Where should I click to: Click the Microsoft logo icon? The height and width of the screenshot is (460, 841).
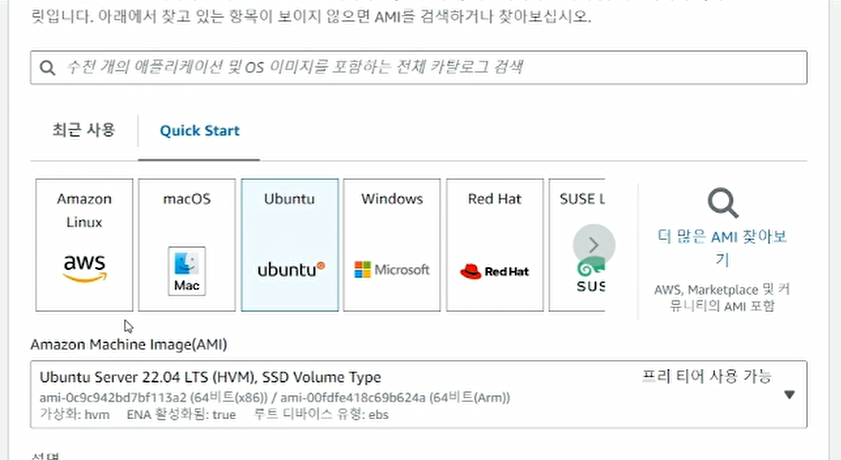coord(392,270)
